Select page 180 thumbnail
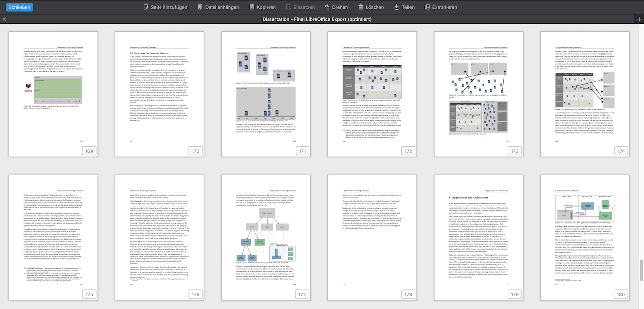The width and height of the screenshot is (644, 309). coord(585,238)
